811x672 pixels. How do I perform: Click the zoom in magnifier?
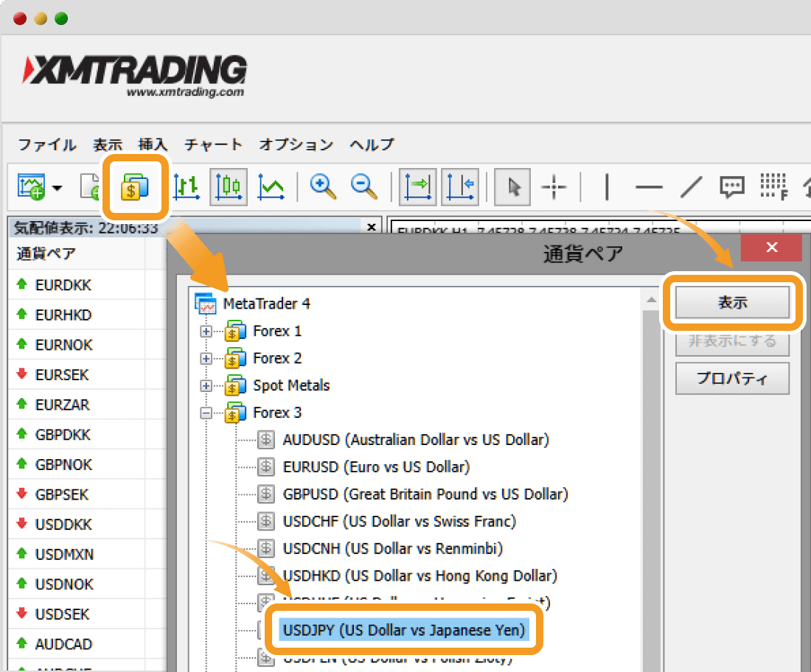tap(323, 186)
